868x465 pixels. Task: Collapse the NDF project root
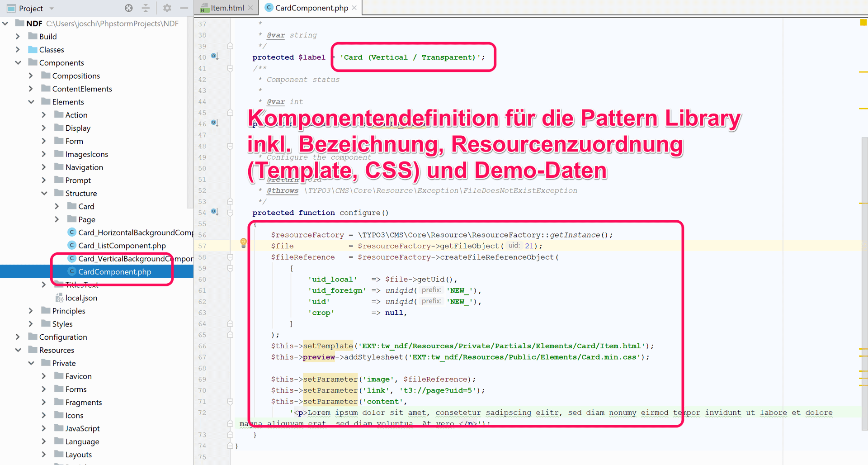pyautogui.click(x=5, y=23)
